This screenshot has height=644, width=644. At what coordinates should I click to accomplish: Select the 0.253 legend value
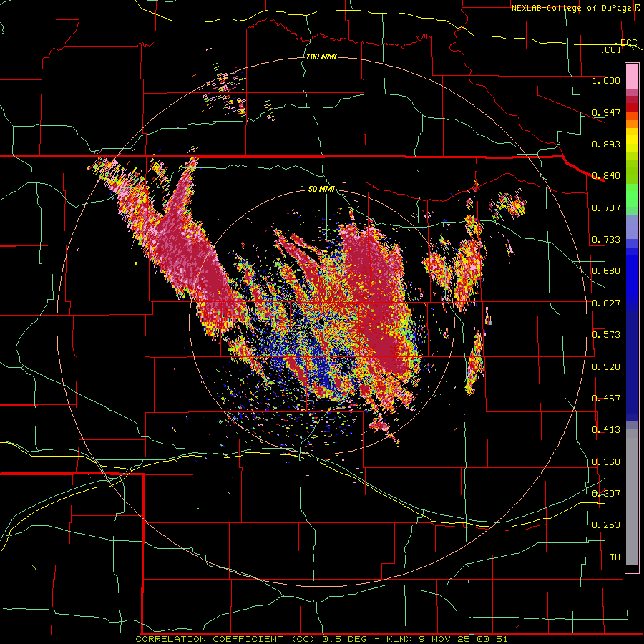(x=606, y=525)
